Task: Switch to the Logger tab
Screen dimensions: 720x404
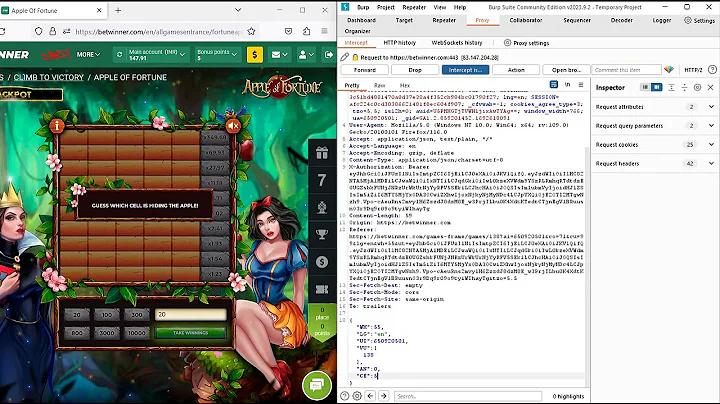Action: pyautogui.click(x=662, y=20)
